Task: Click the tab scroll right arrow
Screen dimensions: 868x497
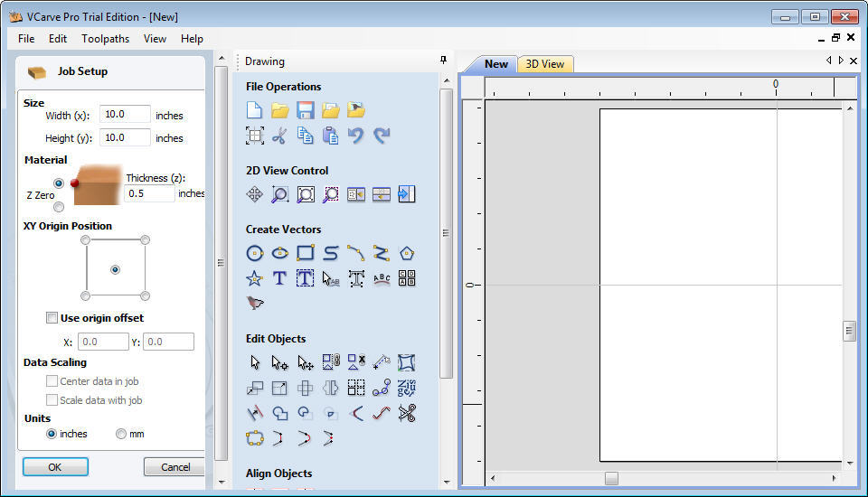Action: pos(841,61)
